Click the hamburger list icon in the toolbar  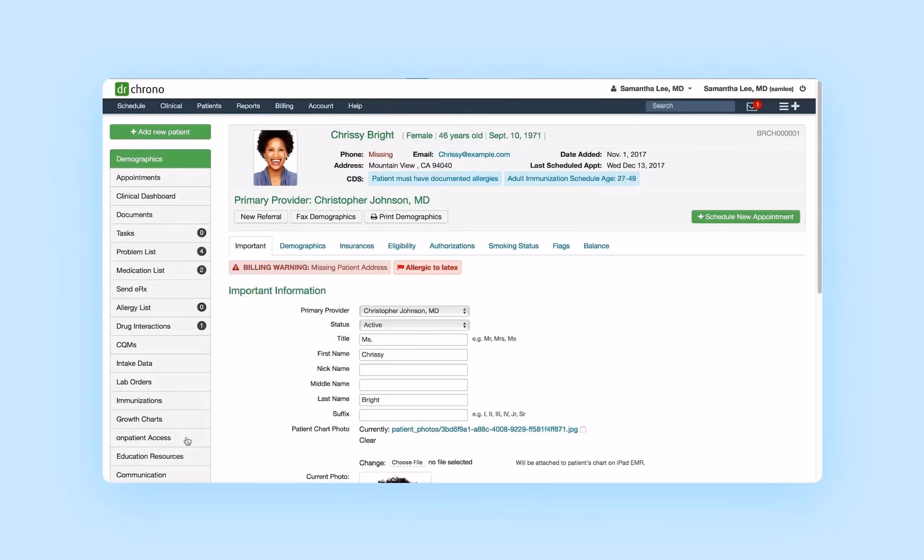click(x=783, y=106)
